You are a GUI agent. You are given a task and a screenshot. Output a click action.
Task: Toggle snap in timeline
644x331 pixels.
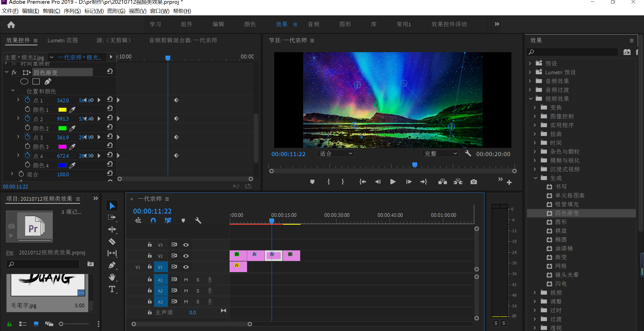point(153,221)
